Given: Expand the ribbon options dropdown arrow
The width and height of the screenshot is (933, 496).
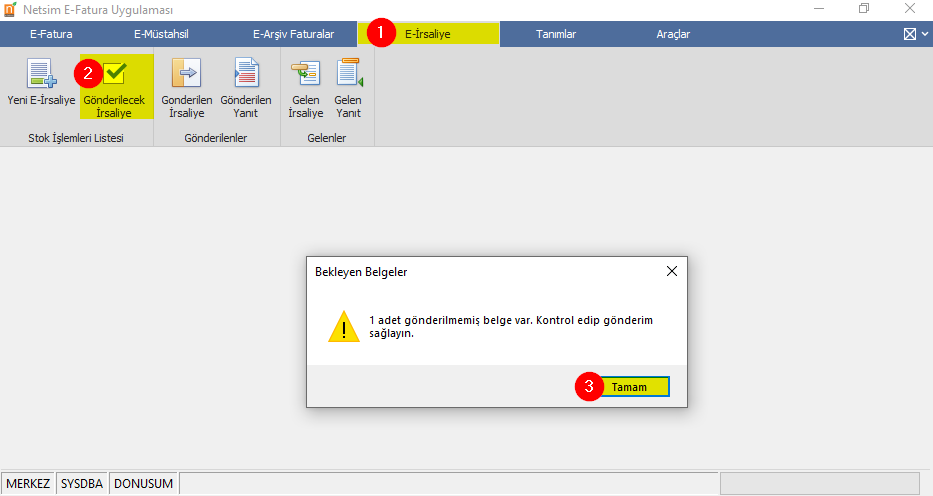Looking at the screenshot, I should tap(925, 34).
